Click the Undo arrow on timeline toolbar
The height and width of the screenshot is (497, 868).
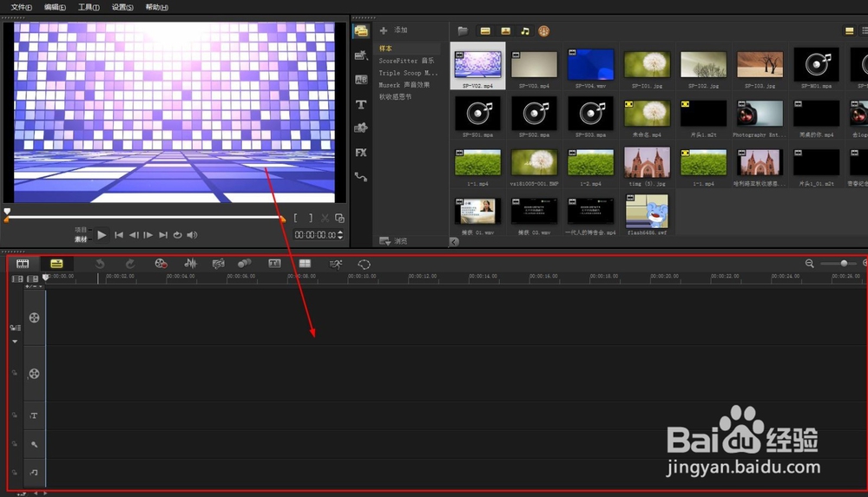pos(100,264)
